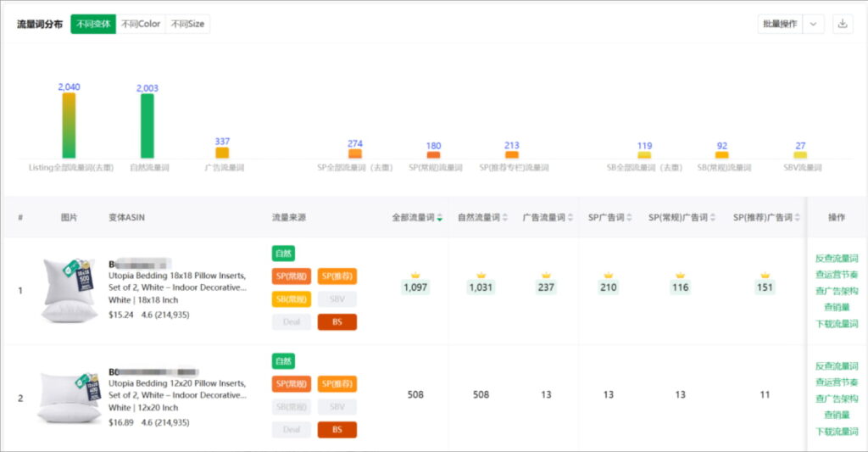868x452 pixels.
Task: Sort by 全部流量词 column arrow
Action: [x=440, y=218]
